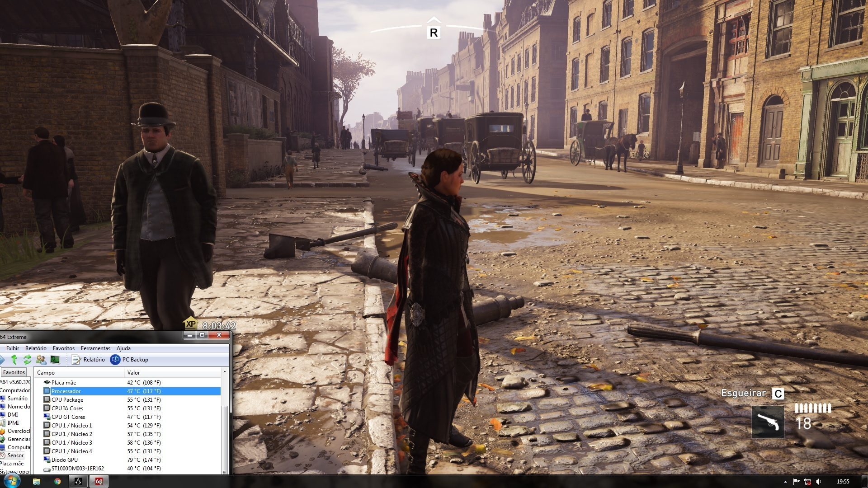
Task: Open the Exibir menu
Action: pos(13,348)
